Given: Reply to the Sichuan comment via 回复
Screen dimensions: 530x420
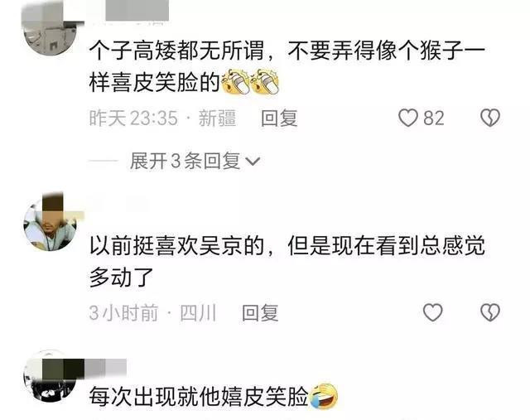Looking at the screenshot, I should click(260, 312).
